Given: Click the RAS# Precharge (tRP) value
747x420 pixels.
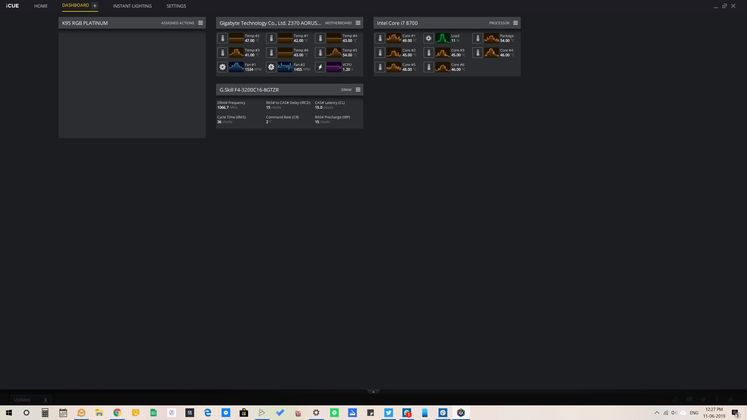Looking at the screenshot, I should (x=317, y=122).
